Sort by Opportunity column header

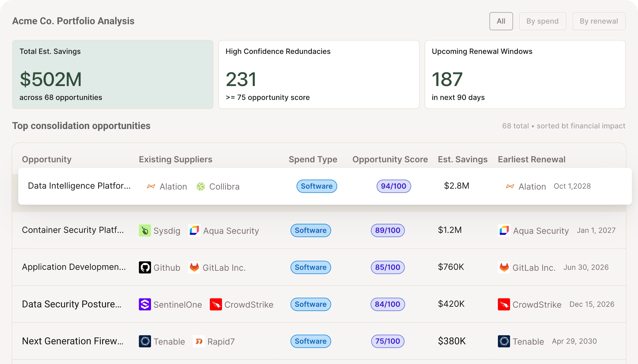47,159
